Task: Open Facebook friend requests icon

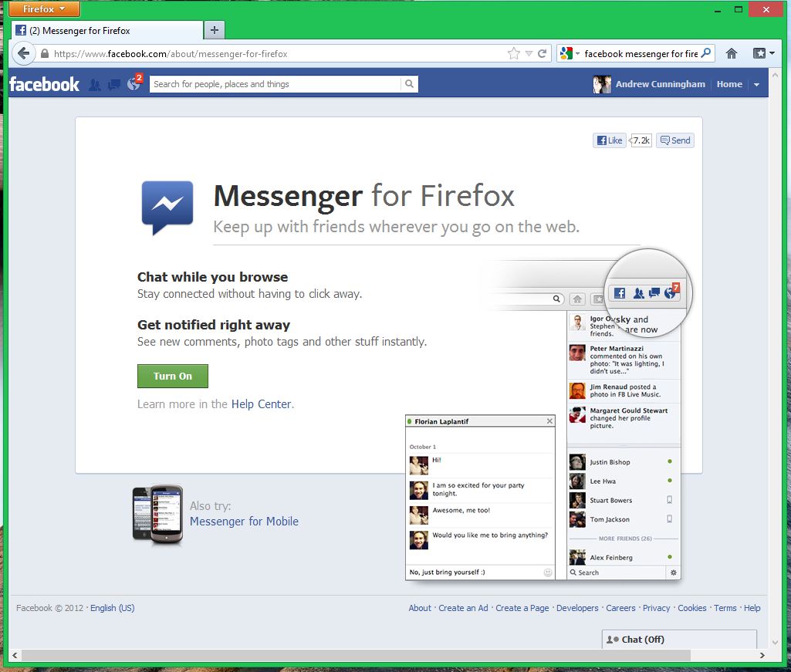Action: pyautogui.click(x=94, y=85)
